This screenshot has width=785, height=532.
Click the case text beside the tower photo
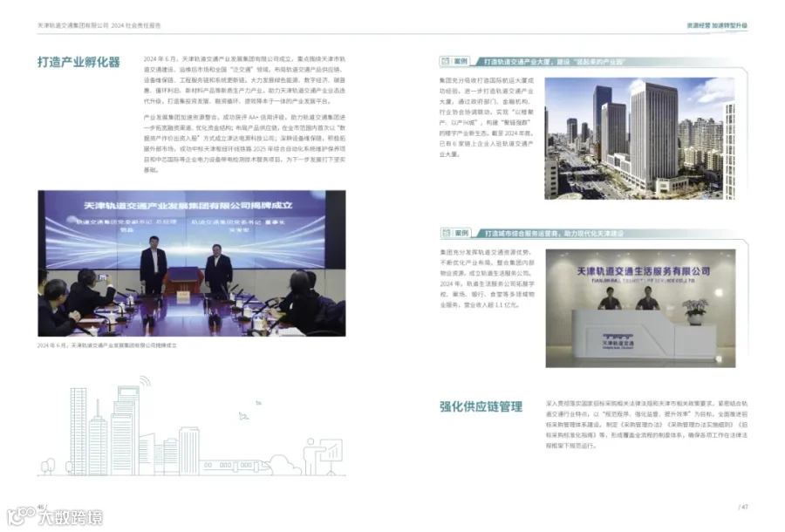click(x=487, y=117)
